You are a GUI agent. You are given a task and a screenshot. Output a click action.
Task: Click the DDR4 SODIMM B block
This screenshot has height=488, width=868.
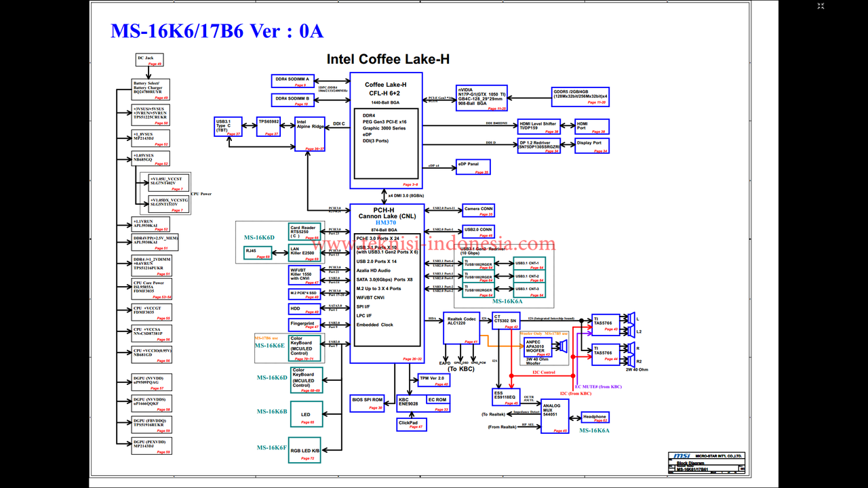tap(293, 100)
